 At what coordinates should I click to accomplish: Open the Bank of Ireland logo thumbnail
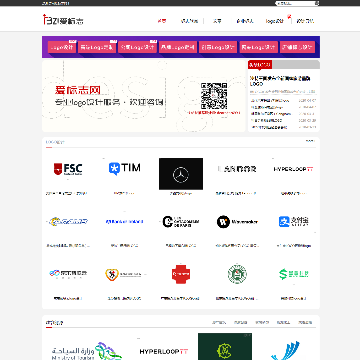click(x=125, y=221)
